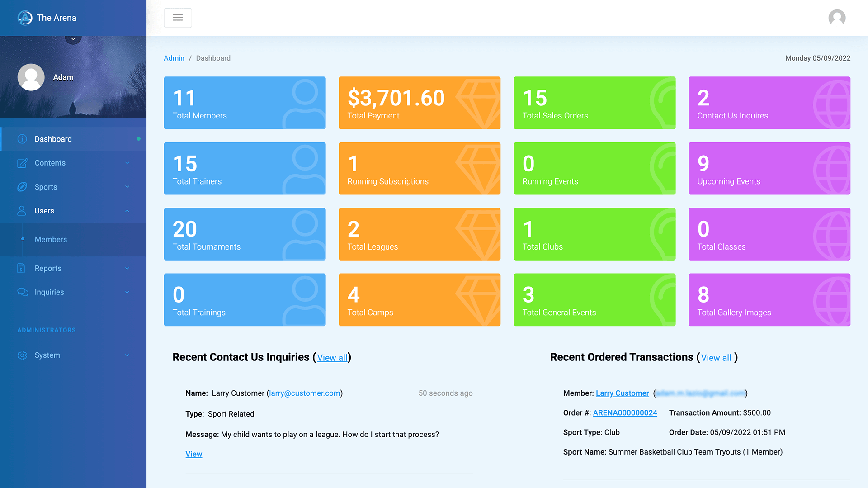Click the Running Subscriptions diamond icon
The image size is (868, 488).
479,169
